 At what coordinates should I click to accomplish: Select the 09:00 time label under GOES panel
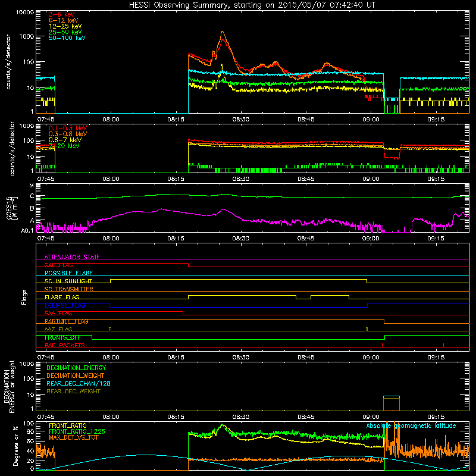point(371,239)
